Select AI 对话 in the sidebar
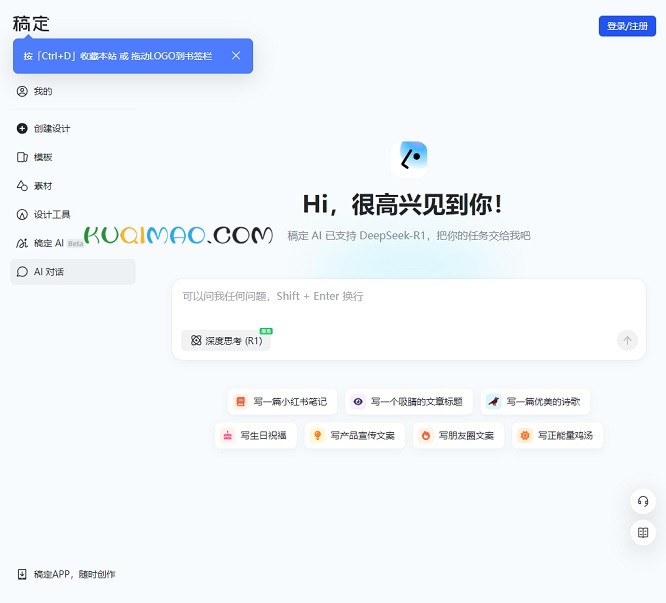666x603 pixels. pyautogui.click(x=73, y=272)
